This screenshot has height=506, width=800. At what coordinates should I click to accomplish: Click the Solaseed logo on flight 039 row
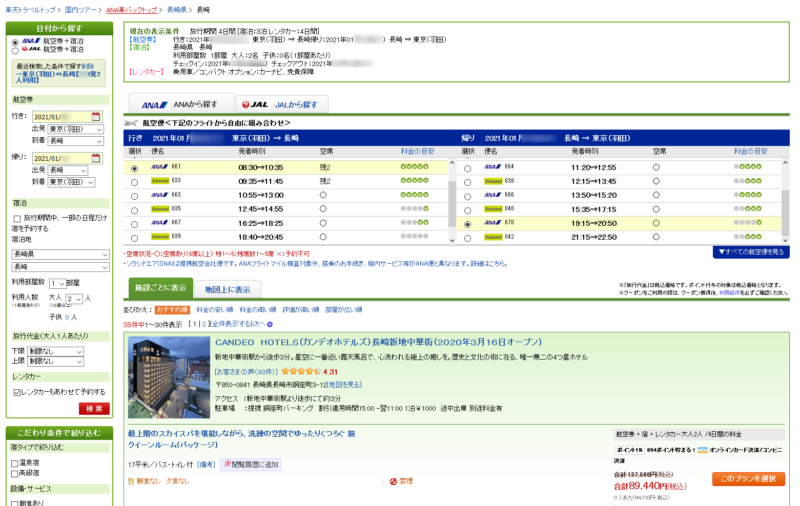[x=160, y=237]
